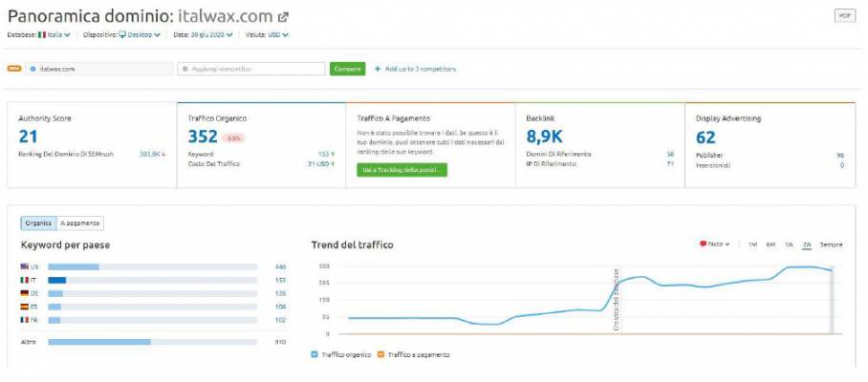Click Altro keyword count 910
Viewport: 868px width, 382px height.
[x=280, y=342]
